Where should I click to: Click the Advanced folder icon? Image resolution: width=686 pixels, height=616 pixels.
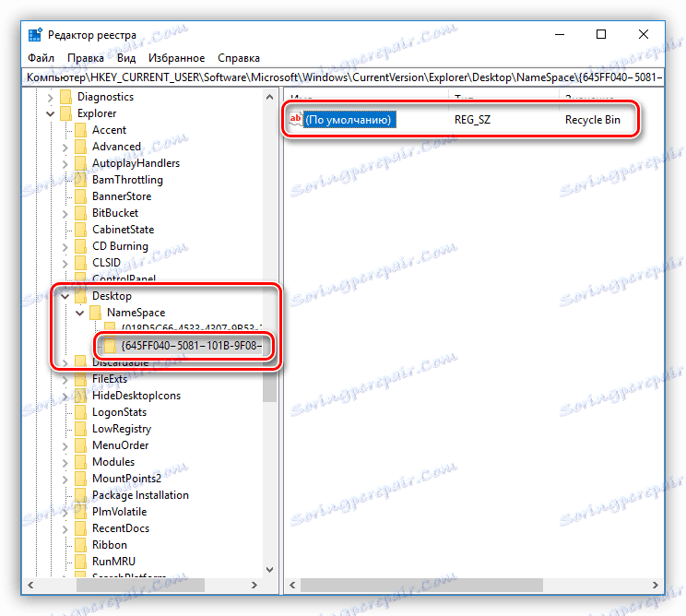pyautogui.click(x=80, y=147)
